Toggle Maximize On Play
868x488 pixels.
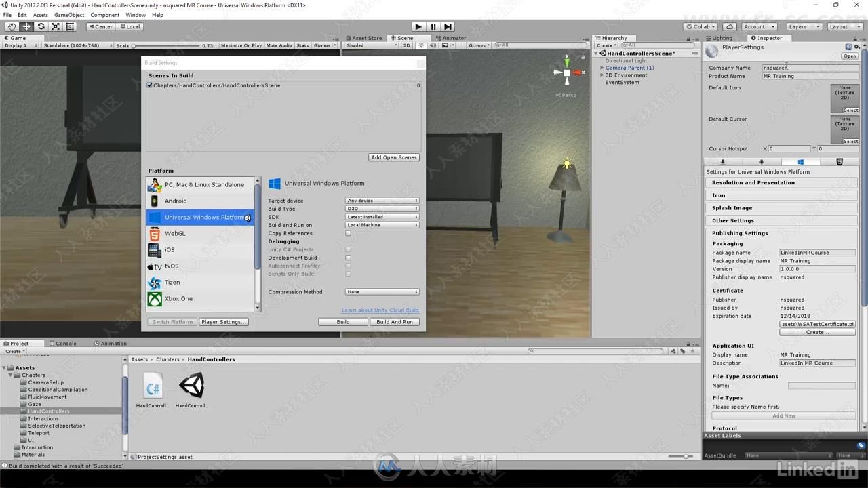[x=241, y=45]
